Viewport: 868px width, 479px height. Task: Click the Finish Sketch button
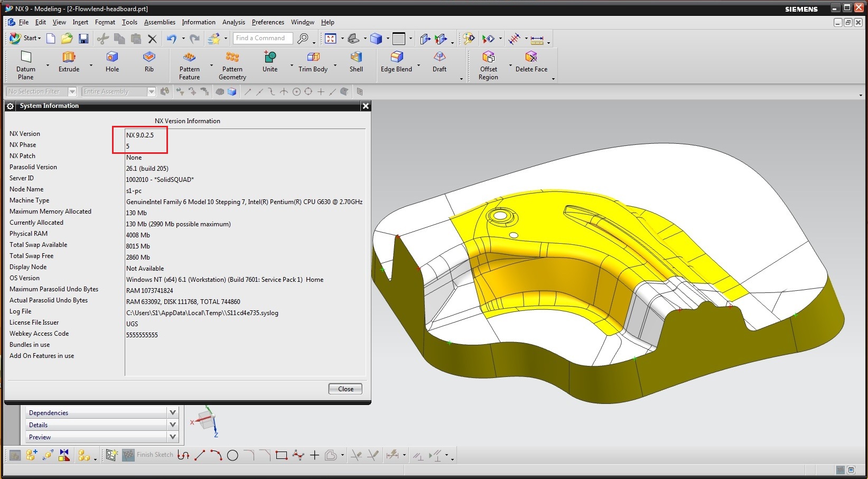(x=148, y=455)
